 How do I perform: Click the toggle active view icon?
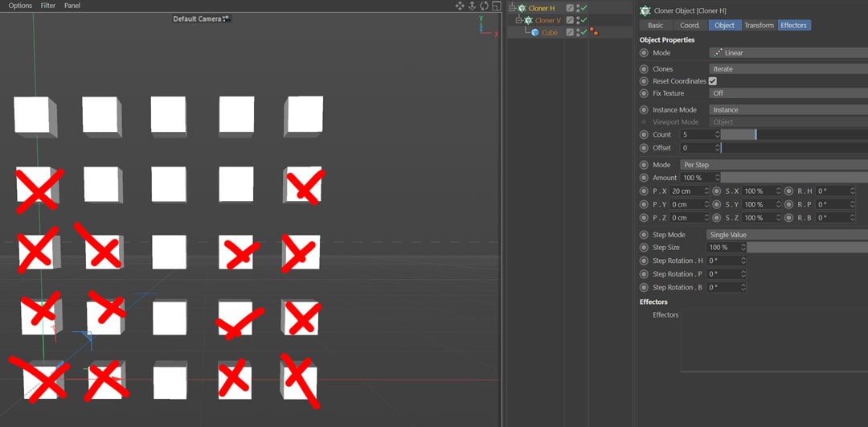(x=497, y=6)
